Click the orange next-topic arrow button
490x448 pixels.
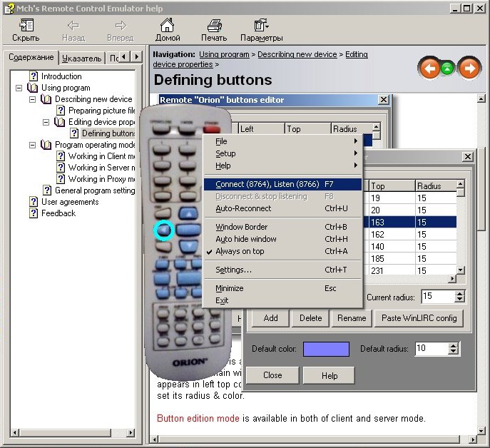469,68
